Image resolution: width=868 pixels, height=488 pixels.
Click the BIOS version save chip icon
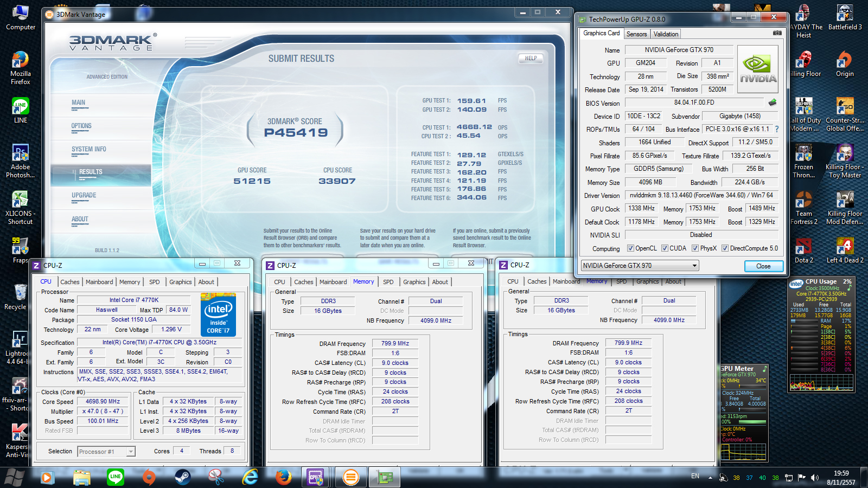773,102
